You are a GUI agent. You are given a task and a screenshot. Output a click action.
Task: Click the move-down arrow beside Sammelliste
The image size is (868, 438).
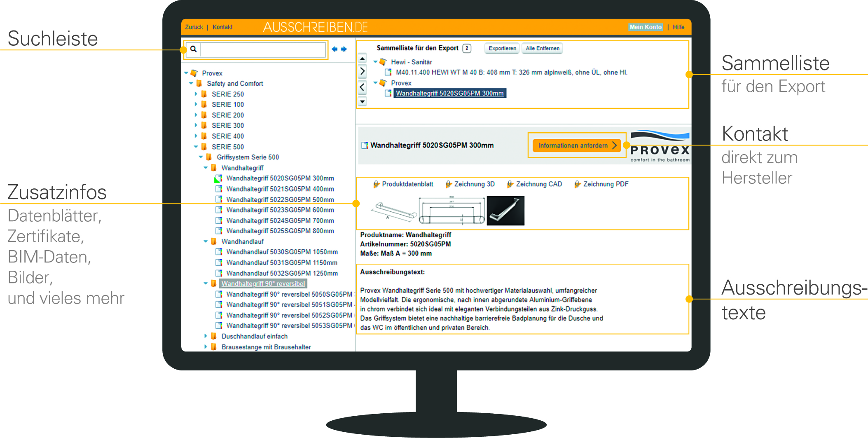click(362, 101)
